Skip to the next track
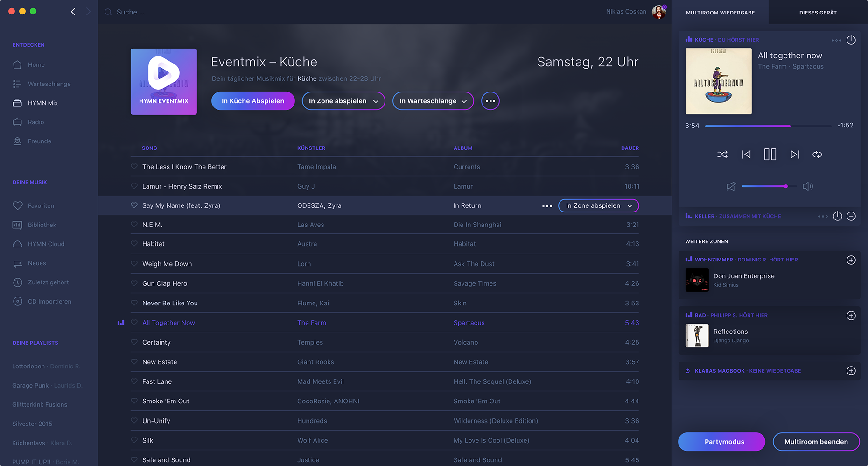The width and height of the screenshot is (868, 466). 795,155
